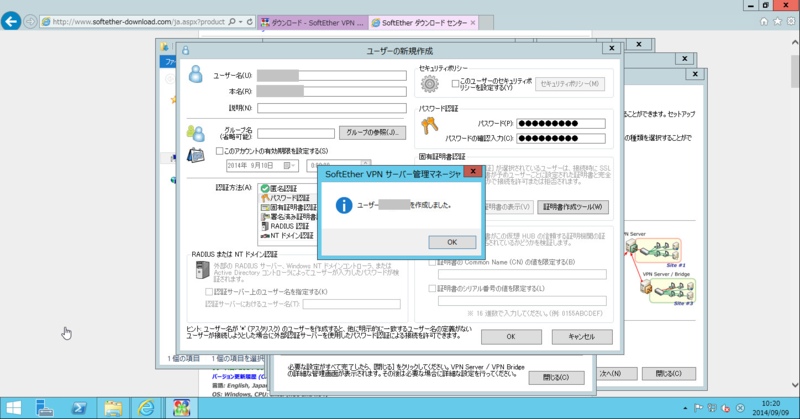The image size is (800, 419).
Task: Focus the 本名 input field
Action: (332, 91)
